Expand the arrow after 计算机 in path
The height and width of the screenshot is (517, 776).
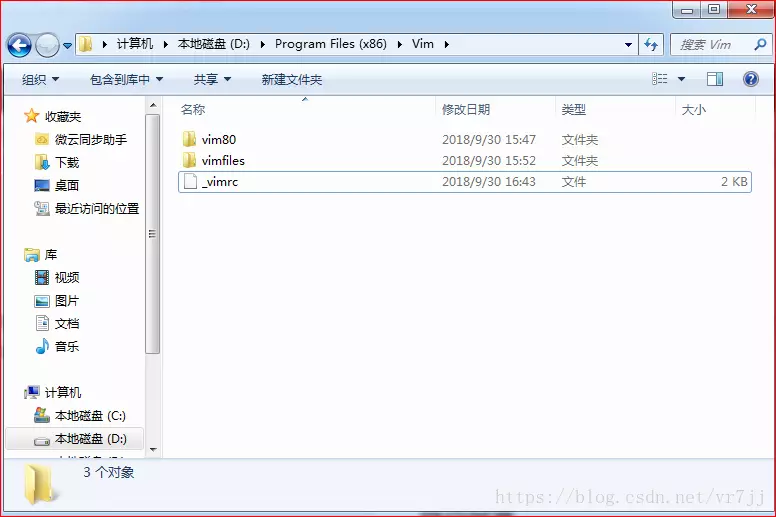[166, 45]
